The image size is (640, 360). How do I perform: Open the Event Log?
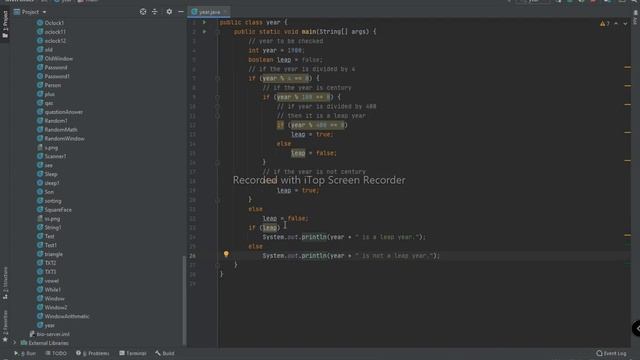[x=611, y=353]
